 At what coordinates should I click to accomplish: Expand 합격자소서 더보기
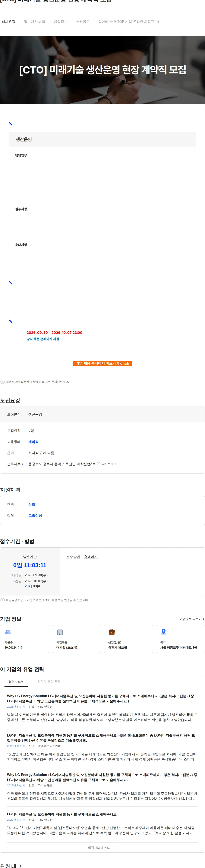[x=102, y=848]
